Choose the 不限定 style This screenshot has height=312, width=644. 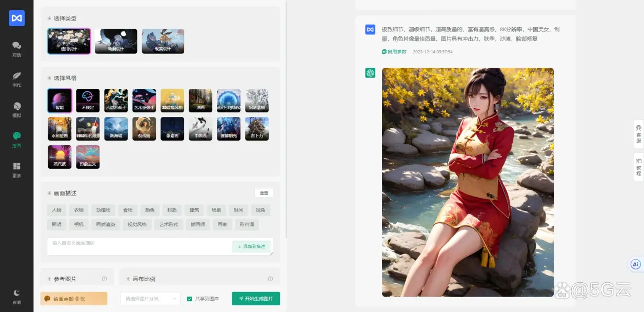[x=88, y=101]
